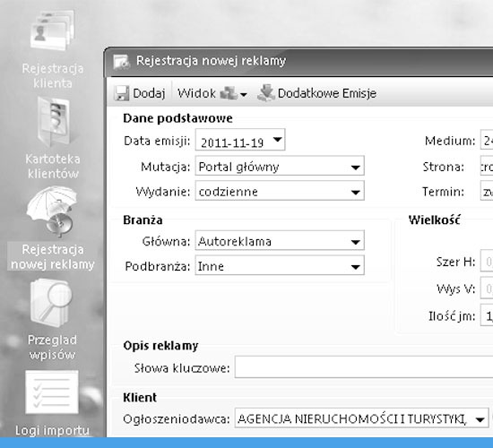
Task: Open the Logi importu checklist icon
Action: pyautogui.click(x=52, y=392)
